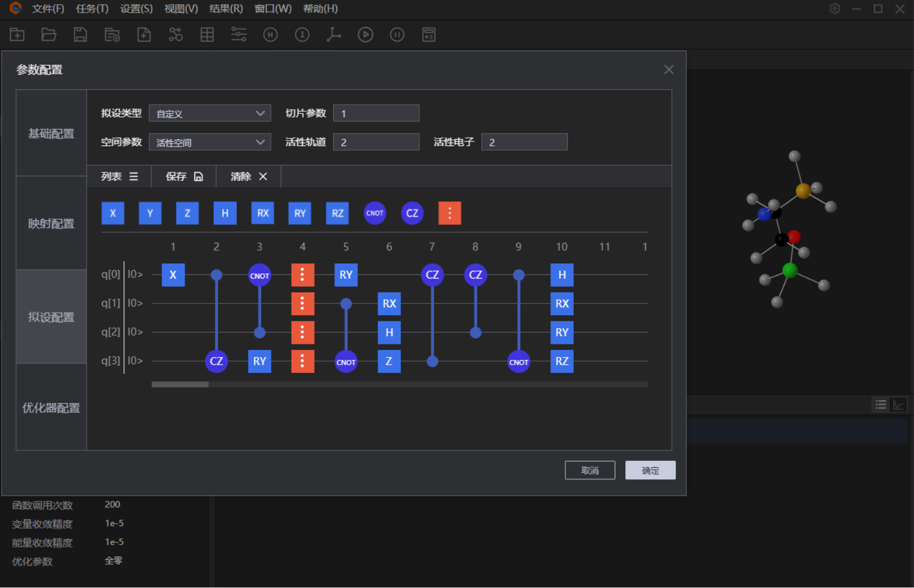
Task: Click the pause icon in the toolbar
Action: click(397, 34)
